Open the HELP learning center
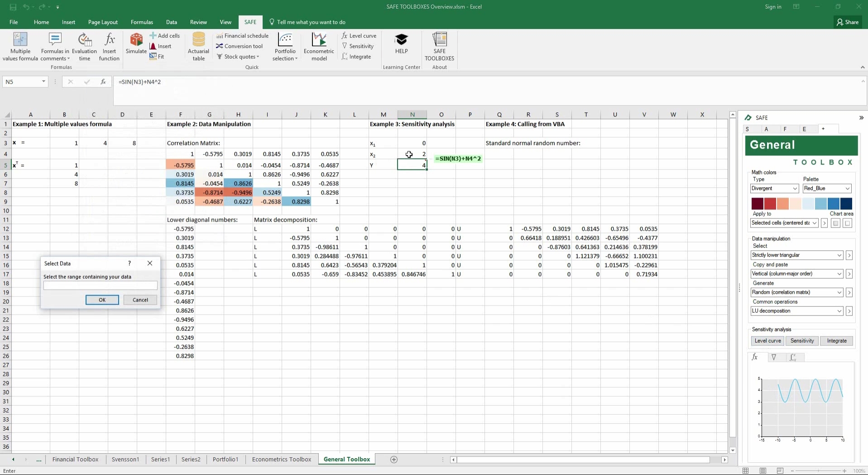Viewport: 868px width, 475px height. tap(401, 44)
